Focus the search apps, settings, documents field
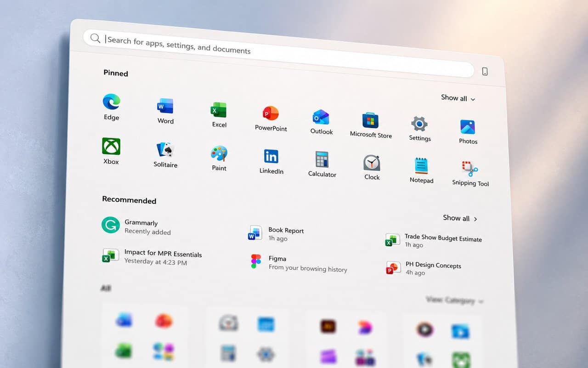Viewport: 588px width, 368px height. coord(279,53)
